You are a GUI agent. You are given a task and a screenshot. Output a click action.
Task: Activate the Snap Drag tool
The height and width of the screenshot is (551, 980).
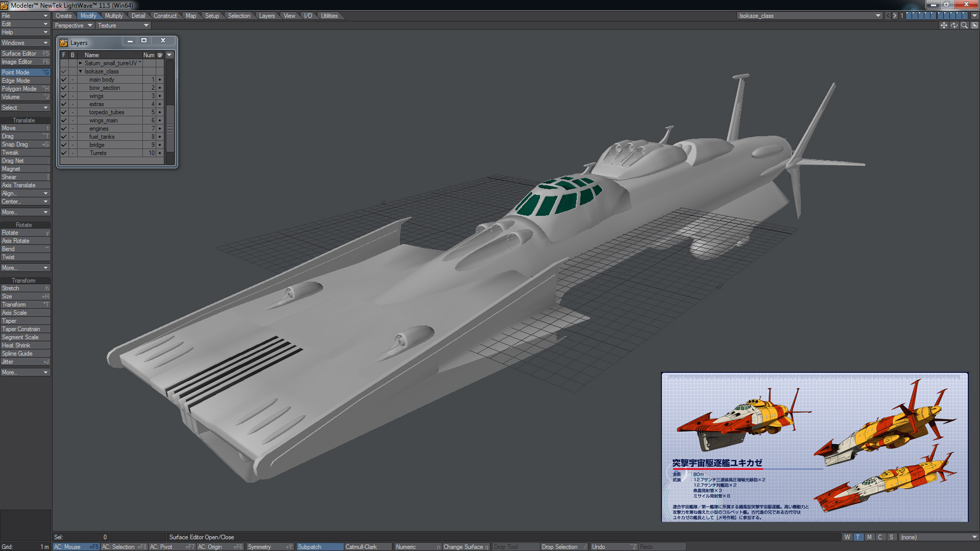click(x=25, y=144)
